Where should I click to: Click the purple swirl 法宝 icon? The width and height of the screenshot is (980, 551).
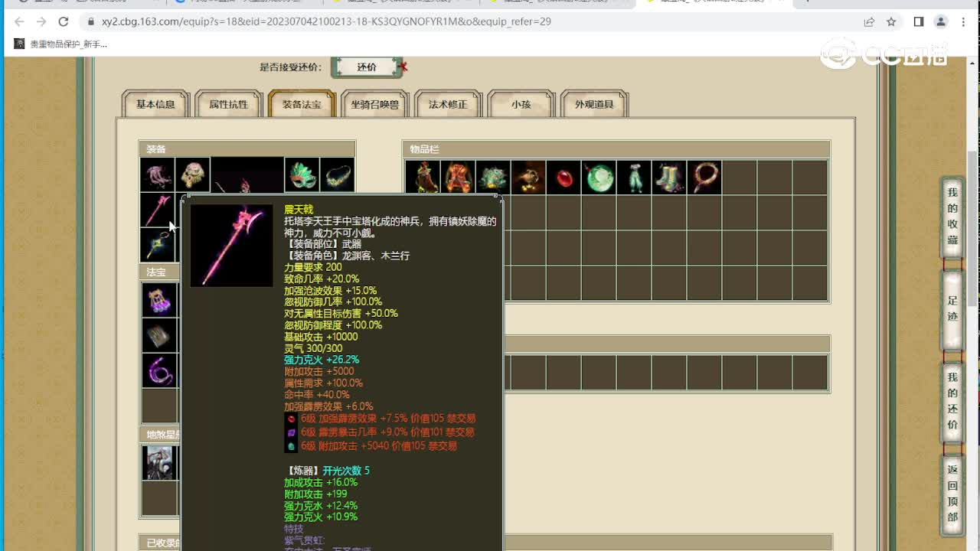[x=159, y=370]
